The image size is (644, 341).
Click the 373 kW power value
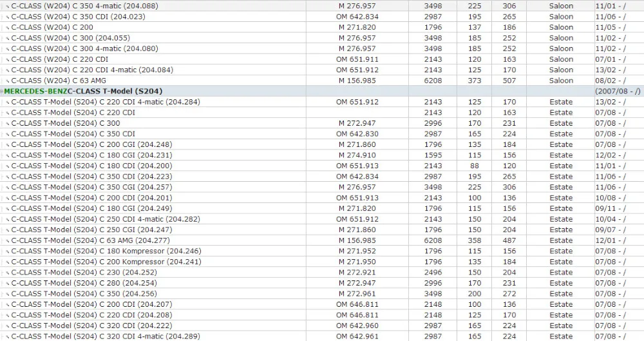tap(475, 81)
